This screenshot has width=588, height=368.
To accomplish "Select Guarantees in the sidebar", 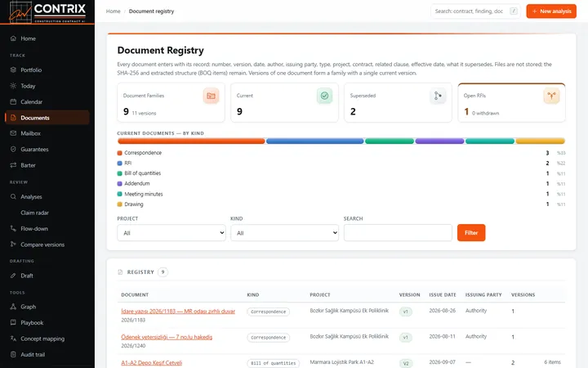I will tap(47, 149).
